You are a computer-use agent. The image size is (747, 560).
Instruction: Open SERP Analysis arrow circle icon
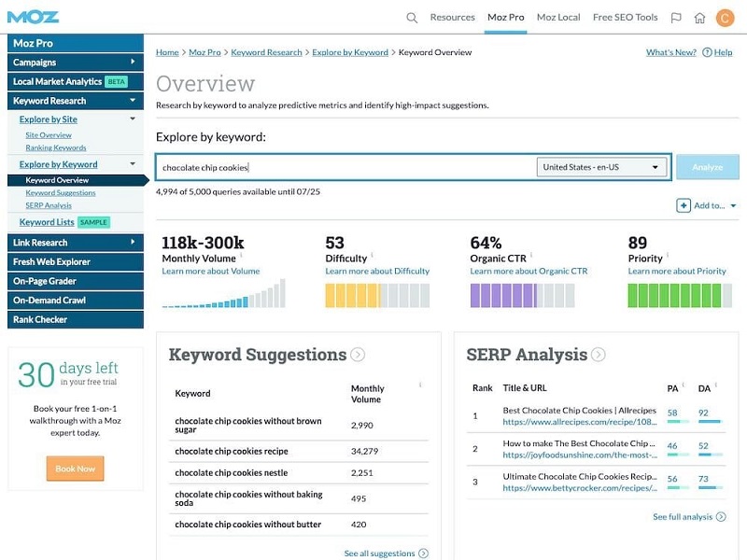(599, 355)
